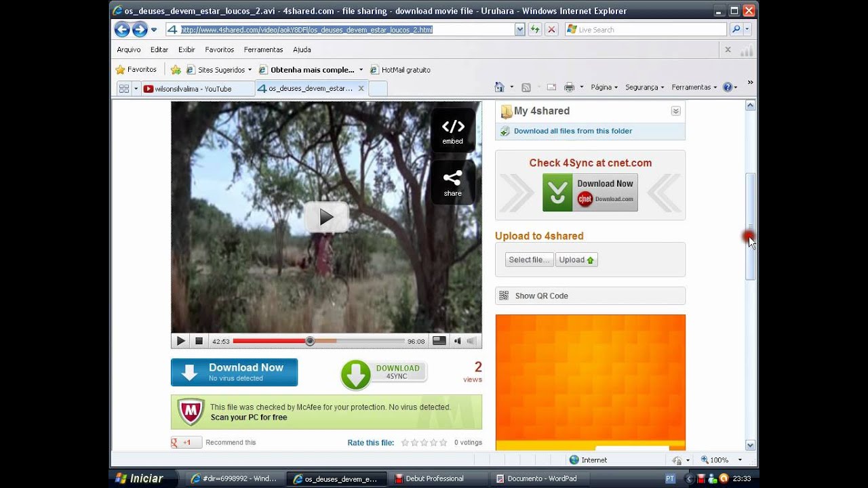The height and width of the screenshot is (488, 868).
Task: Click the page vertical scrollbar thumb
Action: click(750, 226)
